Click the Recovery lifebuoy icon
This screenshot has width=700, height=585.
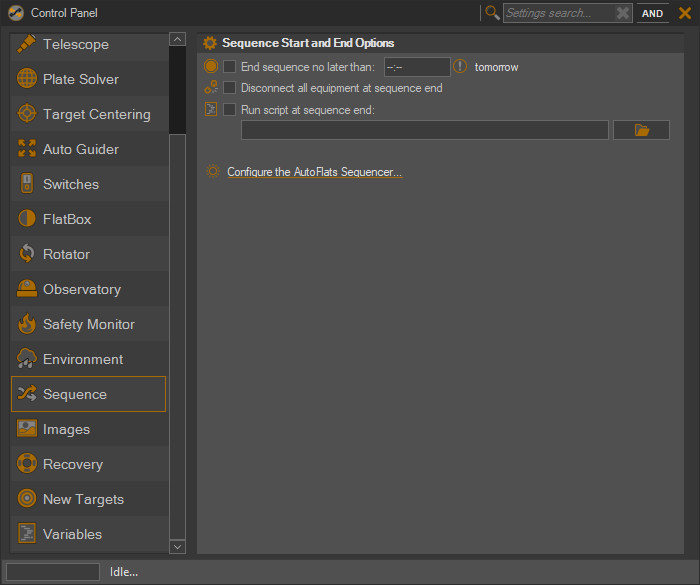coord(27,464)
